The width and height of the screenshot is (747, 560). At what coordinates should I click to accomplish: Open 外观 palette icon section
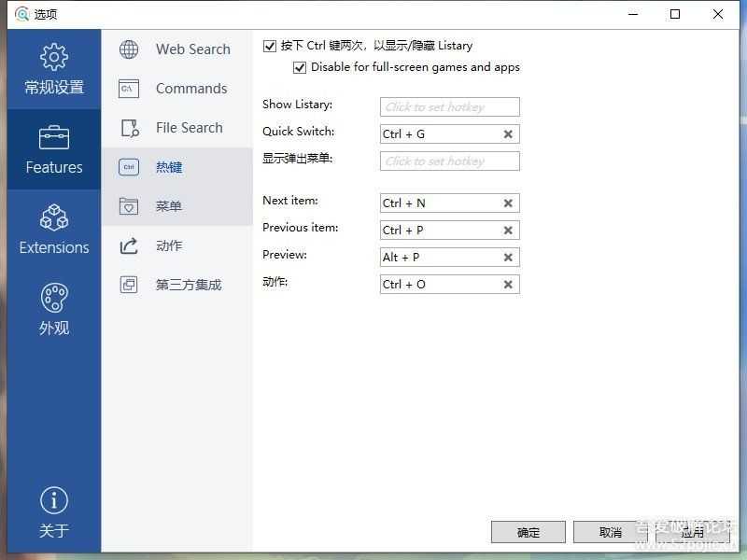click(54, 299)
